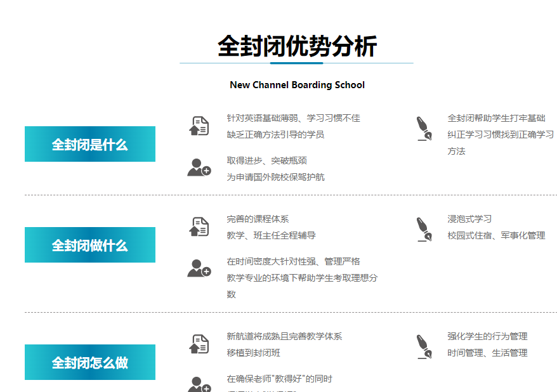This screenshot has height=392, width=557.
Task: Select the pen icon next to "浸泡式学习"
Action: click(x=423, y=229)
